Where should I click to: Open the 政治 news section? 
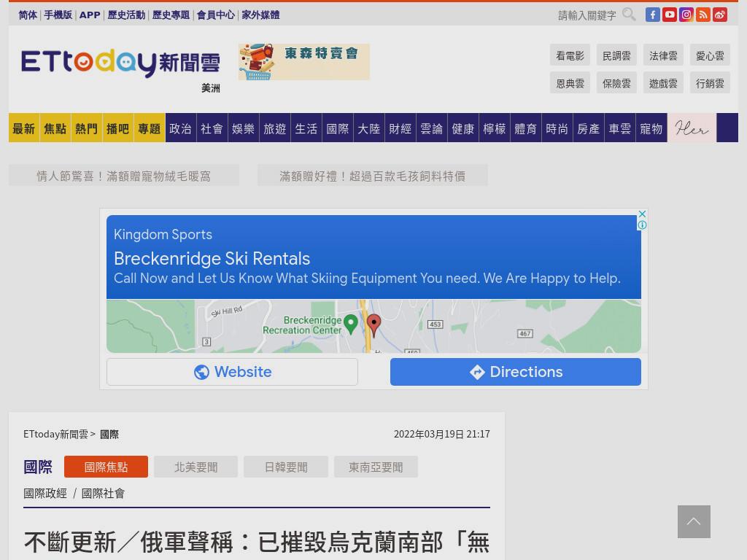[181, 128]
